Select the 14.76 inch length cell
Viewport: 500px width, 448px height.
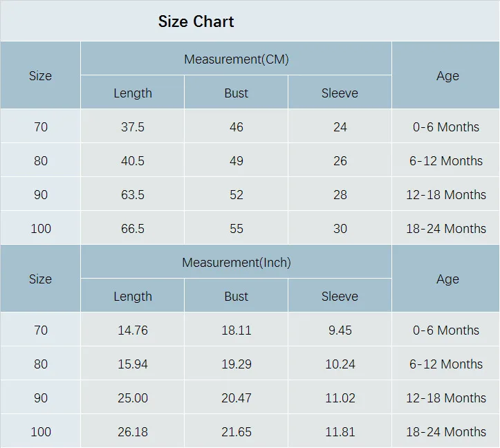[x=133, y=330]
